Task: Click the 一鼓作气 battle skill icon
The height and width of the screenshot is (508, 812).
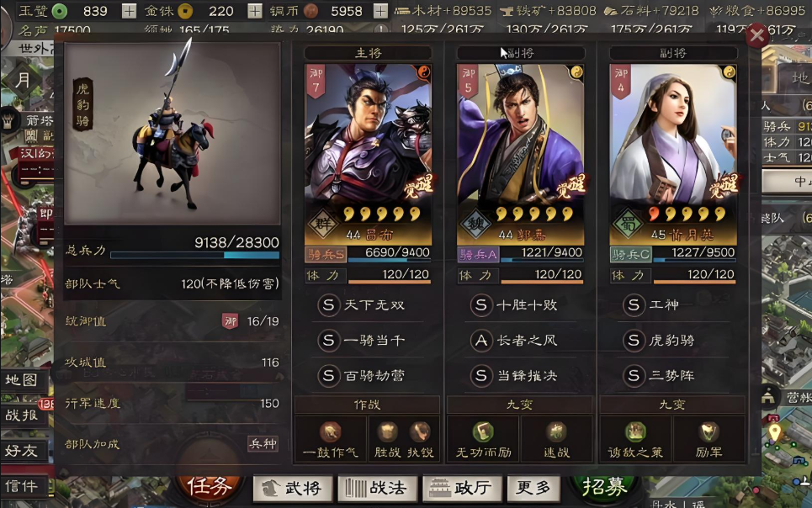Action: pyautogui.click(x=330, y=431)
